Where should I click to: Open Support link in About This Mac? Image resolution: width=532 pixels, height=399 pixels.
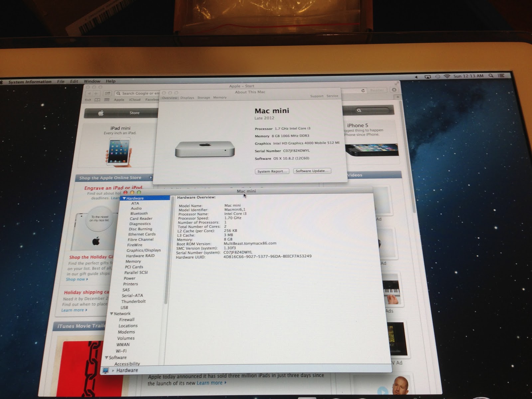(x=317, y=96)
